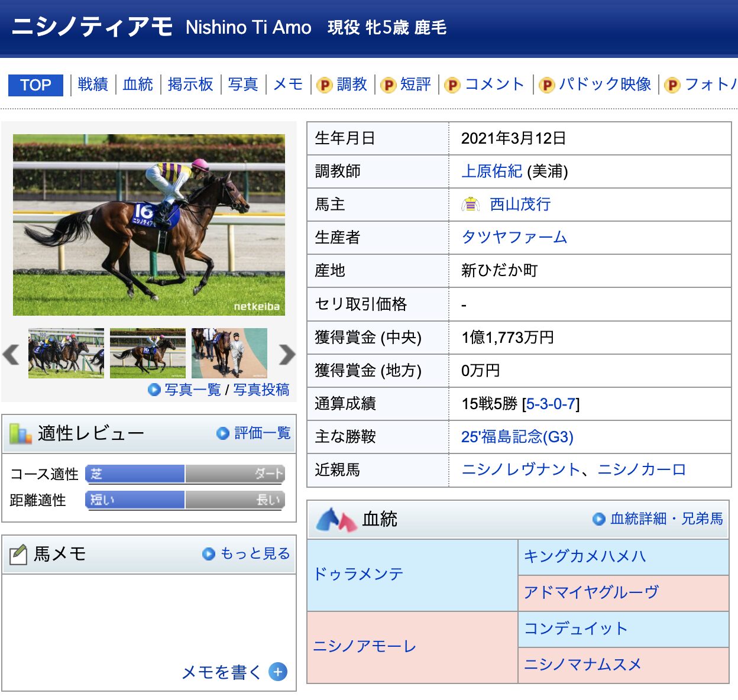Select the first thumbnail of the pack racing
This screenshot has width=738, height=700.
[x=66, y=354]
